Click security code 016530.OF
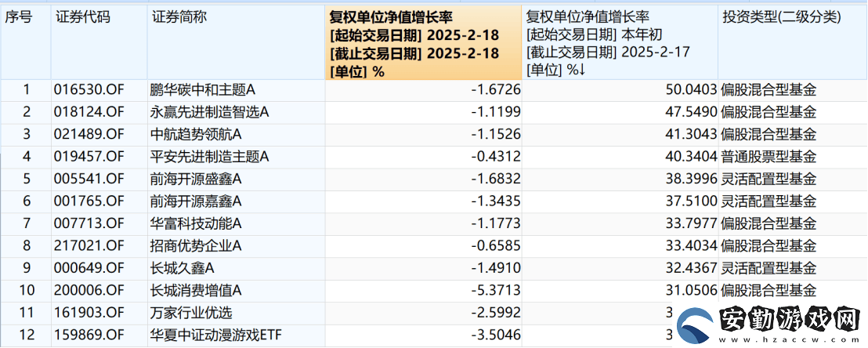The image size is (868, 348). [x=89, y=90]
